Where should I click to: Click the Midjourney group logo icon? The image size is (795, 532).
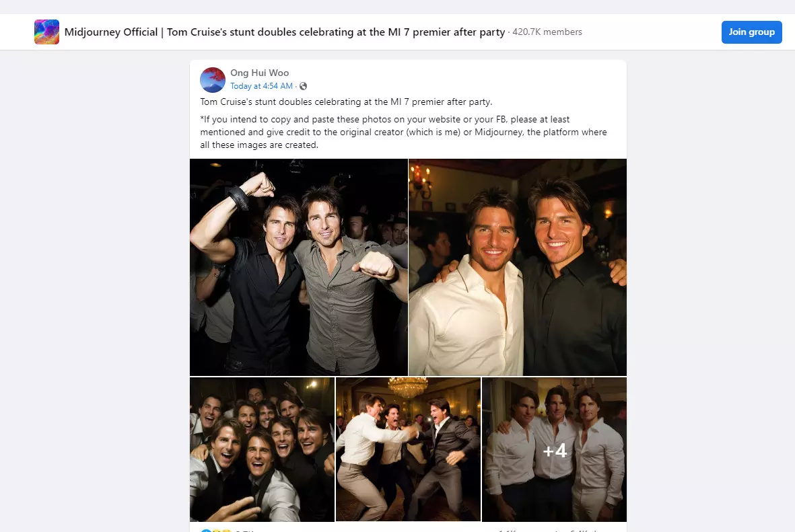[46, 32]
